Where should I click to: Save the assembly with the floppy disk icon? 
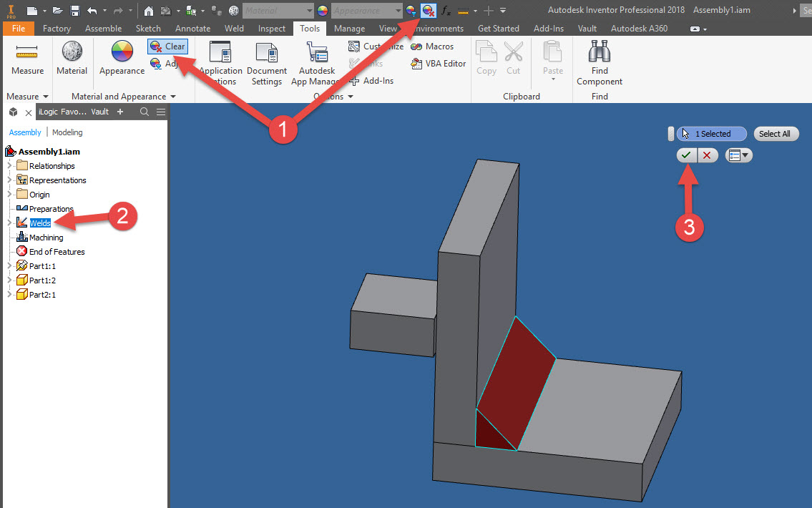point(75,10)
